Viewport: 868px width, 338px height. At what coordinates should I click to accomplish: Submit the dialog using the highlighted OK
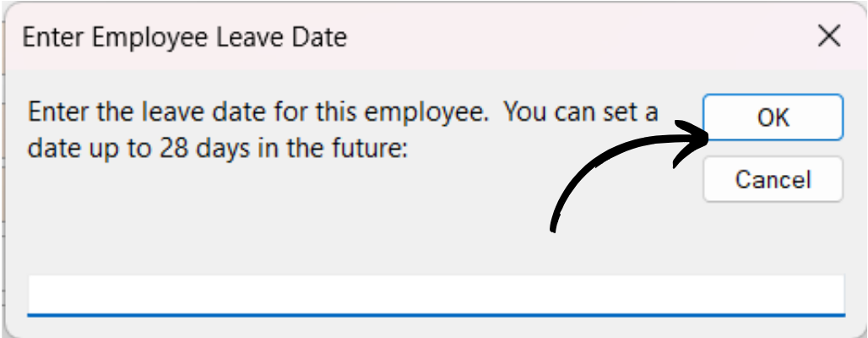tap(773, 117)
